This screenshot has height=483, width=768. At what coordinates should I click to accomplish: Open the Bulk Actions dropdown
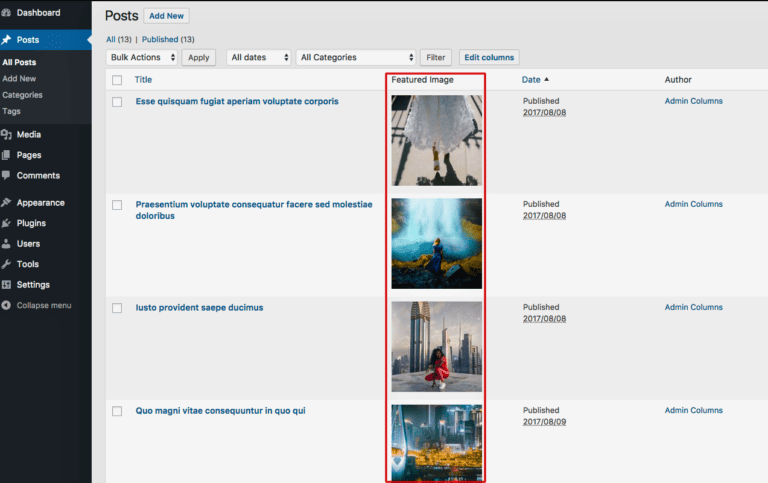coord(142,57)
